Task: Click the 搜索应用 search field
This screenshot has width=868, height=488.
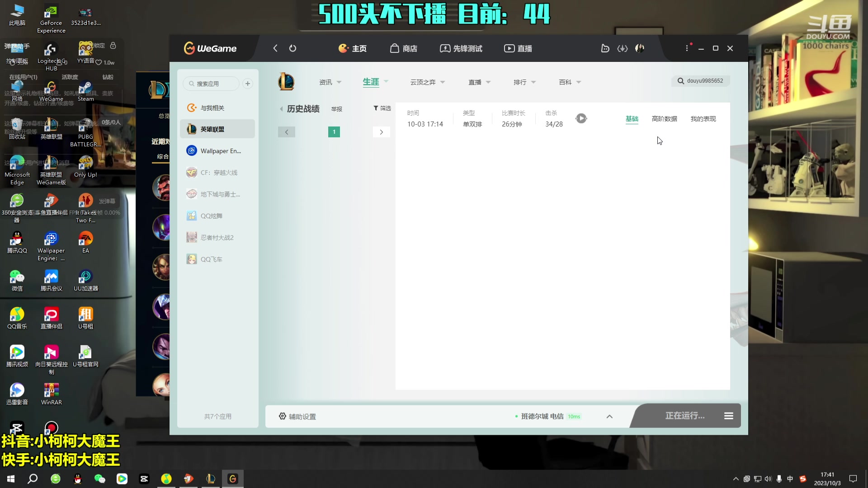Action: [211, 84]
